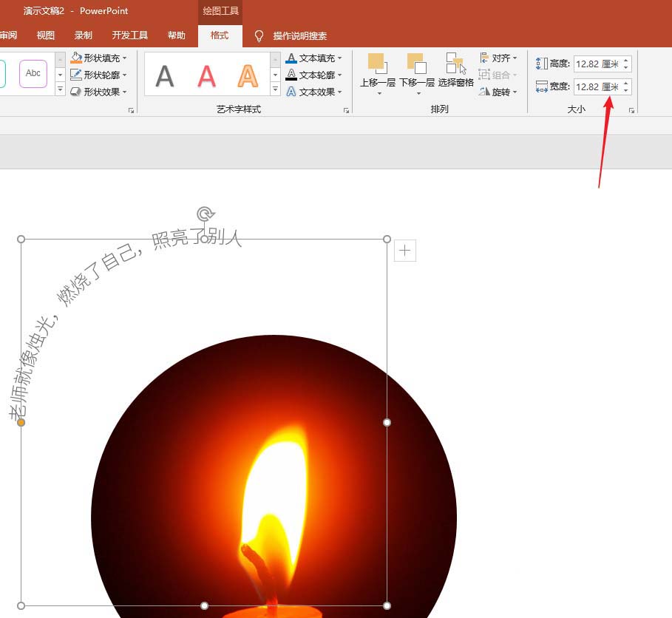Switch to the 开发工具 Developer tab
The width and height of the screenshot is (672, 618).
pyautogui.click(x=130, y=35)
